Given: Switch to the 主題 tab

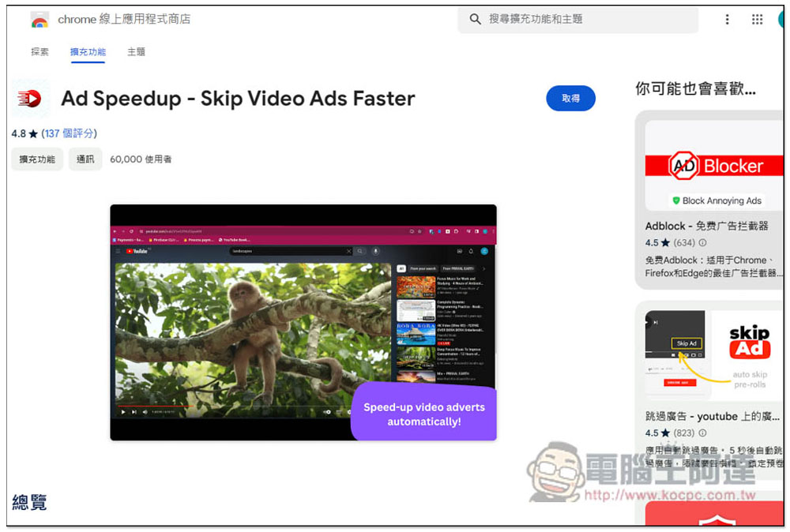Looking at the screenshot, I should 136,52.
